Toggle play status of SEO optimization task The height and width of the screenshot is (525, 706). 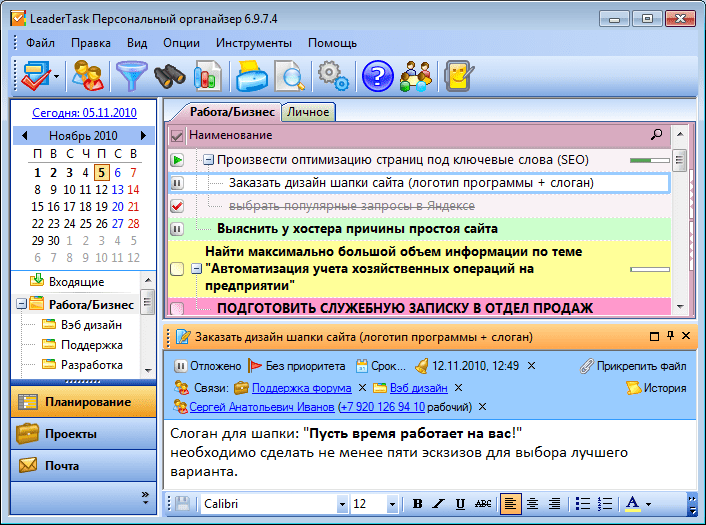pyautogui.click(x=177, y=160)
